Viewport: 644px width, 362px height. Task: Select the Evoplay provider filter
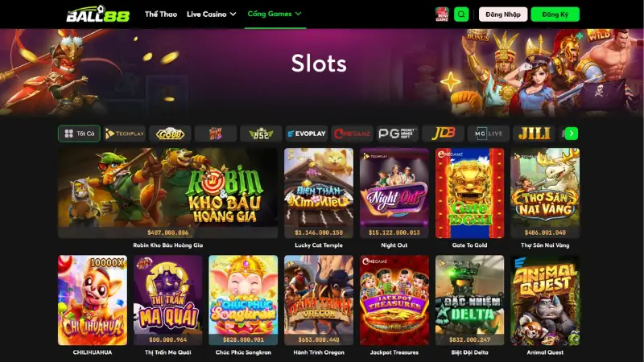(x=307, y=134)
